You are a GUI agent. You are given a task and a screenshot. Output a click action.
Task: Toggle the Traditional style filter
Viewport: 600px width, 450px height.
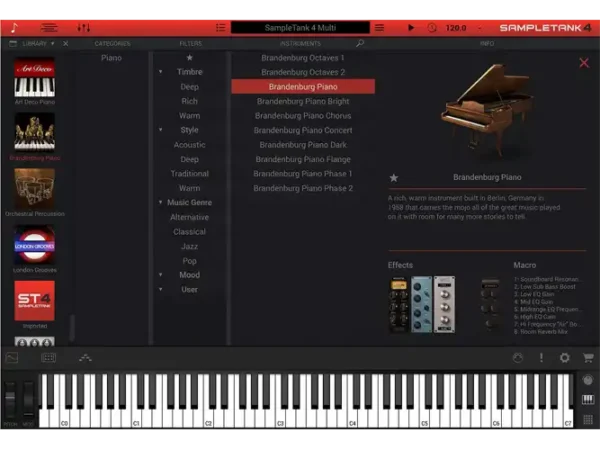click(x=189, y=174)
